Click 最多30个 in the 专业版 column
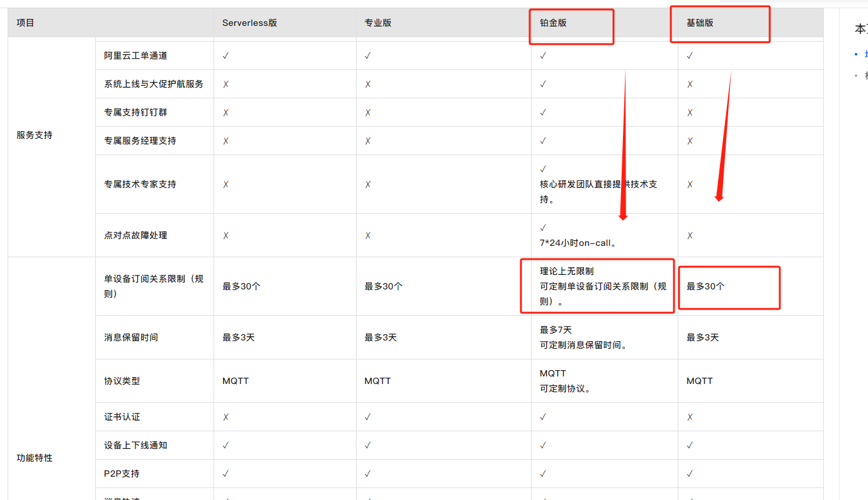This screenshot has width=868, height=500. pos(384,286)
